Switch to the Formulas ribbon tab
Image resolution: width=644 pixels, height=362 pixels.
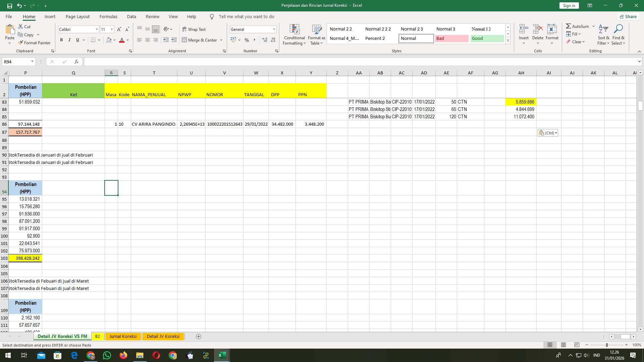pos(108,16)
